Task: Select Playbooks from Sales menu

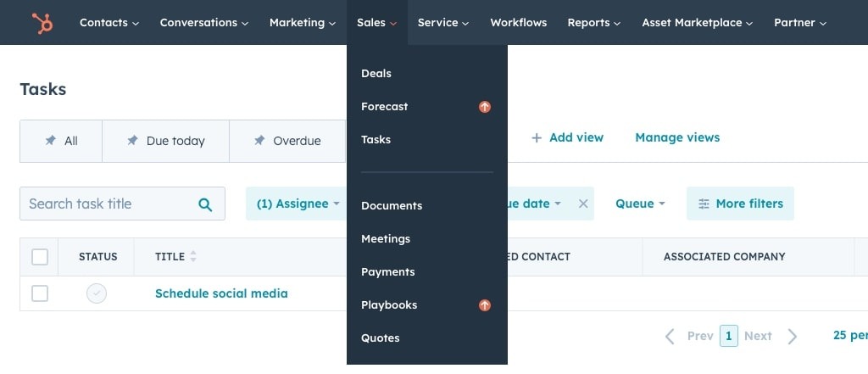Action: coord(389,304)
